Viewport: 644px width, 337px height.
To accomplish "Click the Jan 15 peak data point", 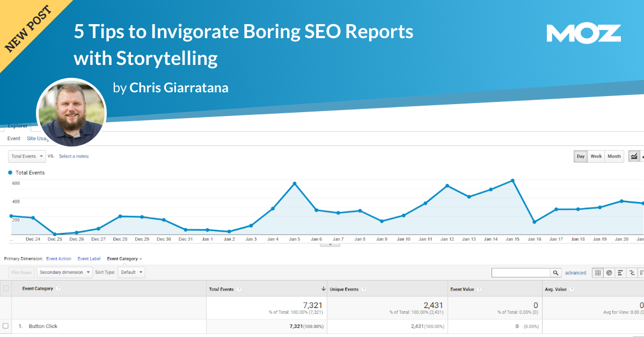I will [513, 180].
